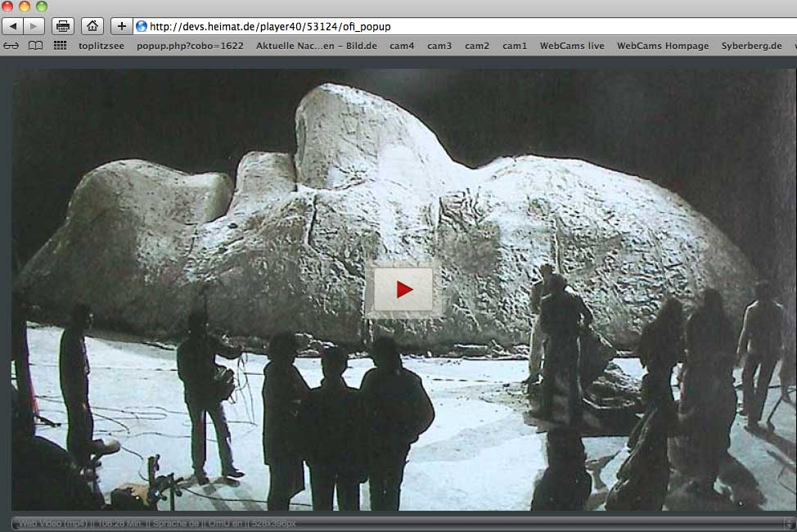
Task: Go to home page via house icon
Action: [x=92, y=26]
